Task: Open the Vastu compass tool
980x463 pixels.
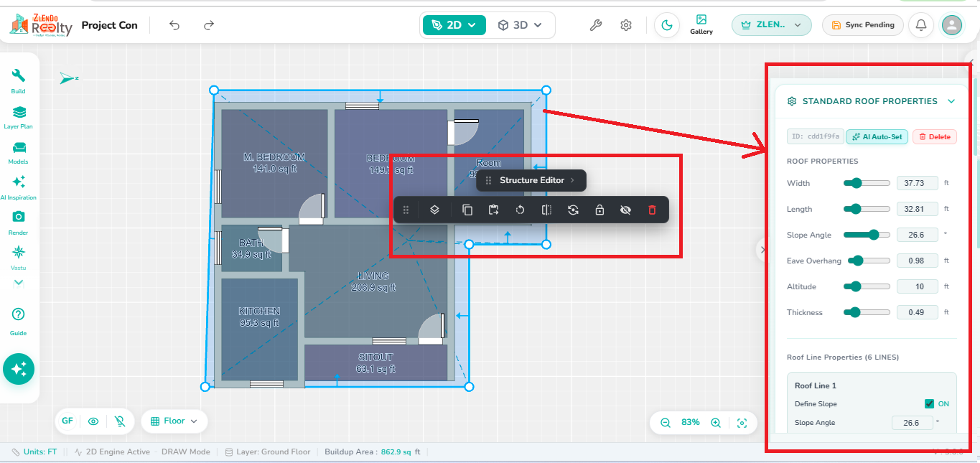Action: (x=19, y=256)
